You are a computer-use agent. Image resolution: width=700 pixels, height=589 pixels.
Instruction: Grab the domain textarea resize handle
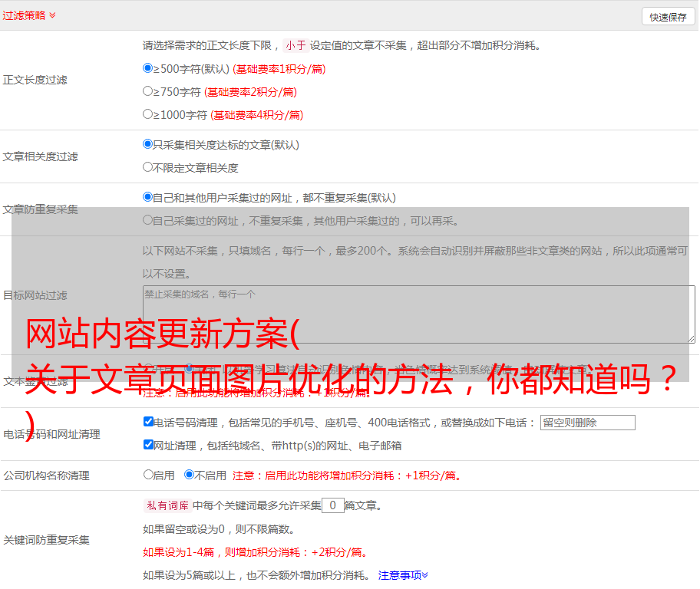pyautogui.click(x=691, y=338)
